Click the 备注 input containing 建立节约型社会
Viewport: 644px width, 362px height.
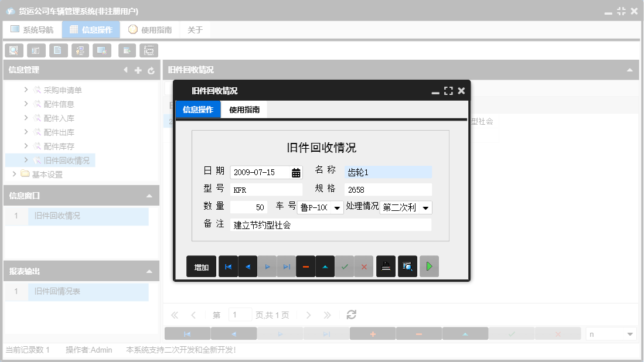(x=328, y=224)
